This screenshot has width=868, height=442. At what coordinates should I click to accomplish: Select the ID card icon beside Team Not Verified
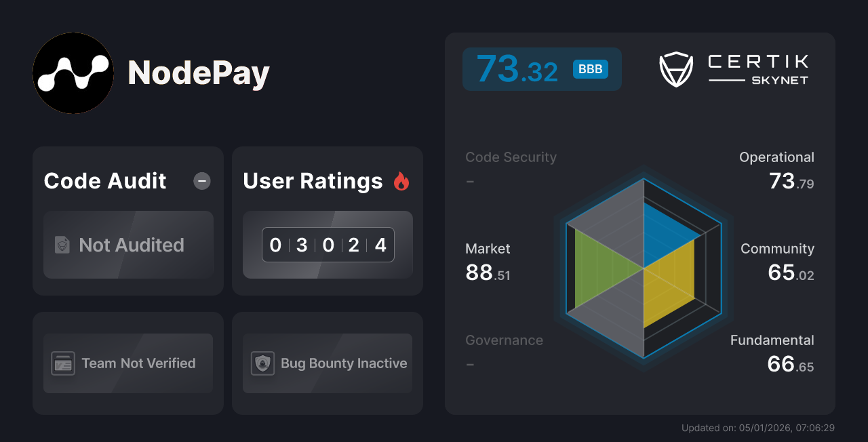click(x=62, y=363)
